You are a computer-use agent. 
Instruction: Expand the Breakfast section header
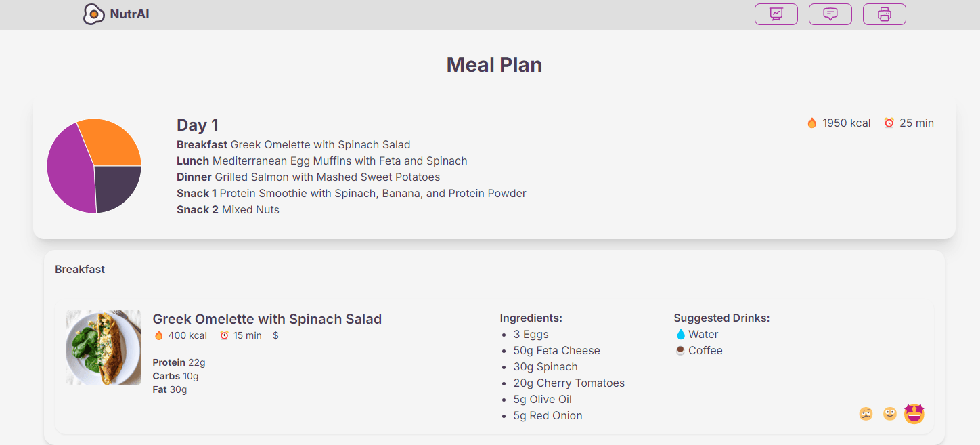click(80, 269)
